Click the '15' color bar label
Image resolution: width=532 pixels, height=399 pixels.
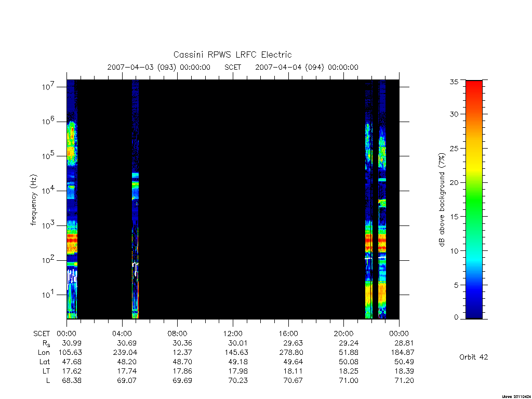point(454,217)
